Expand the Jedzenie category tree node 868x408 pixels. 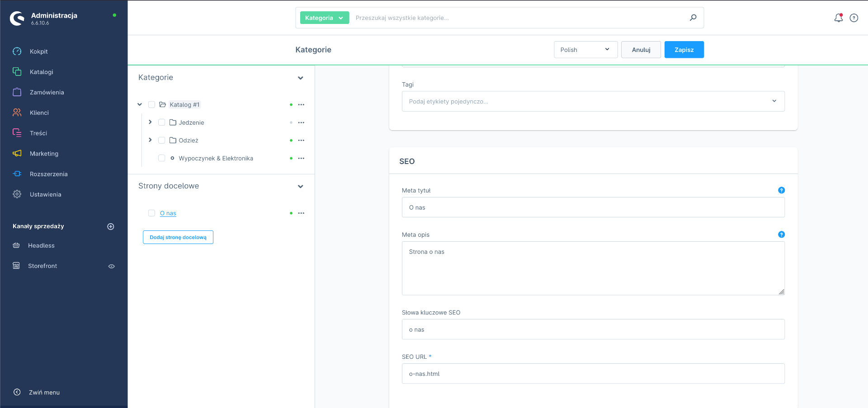tap(150, 122)
